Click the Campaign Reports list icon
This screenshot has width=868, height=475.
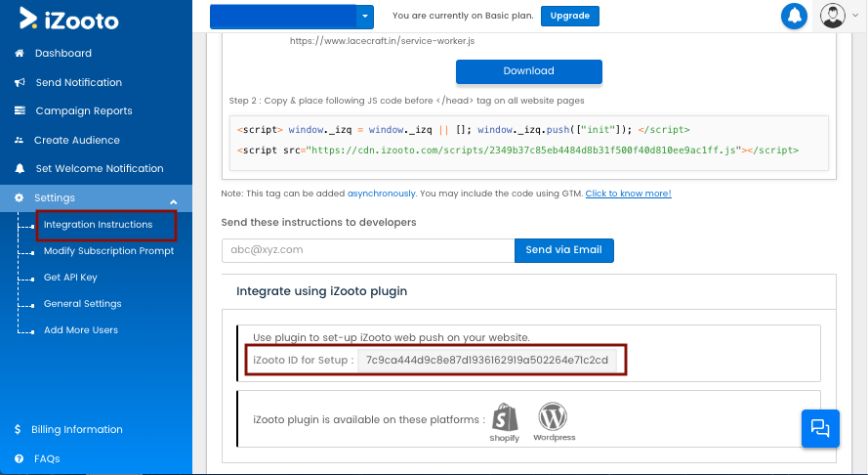[20, 110]
